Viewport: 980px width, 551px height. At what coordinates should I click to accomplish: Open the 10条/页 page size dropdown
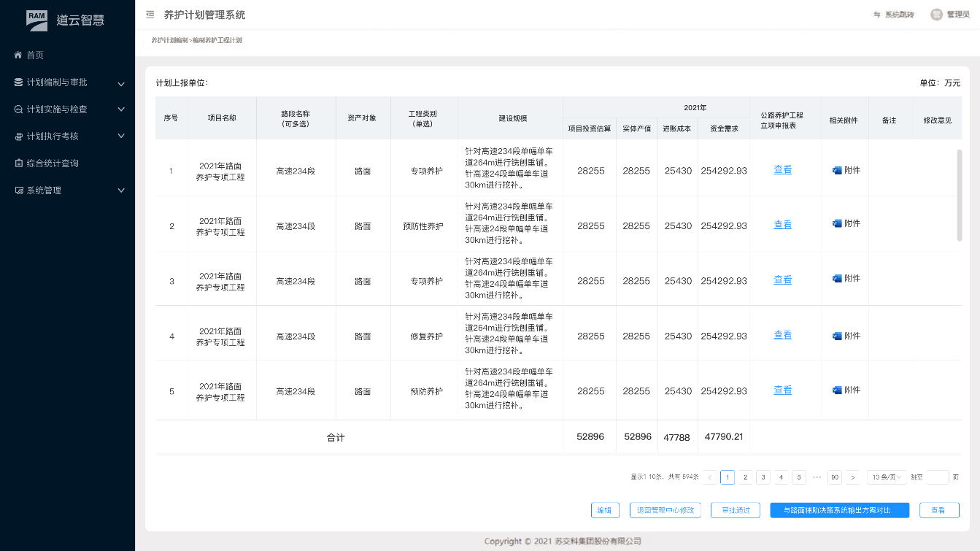[x=887, y=477]
